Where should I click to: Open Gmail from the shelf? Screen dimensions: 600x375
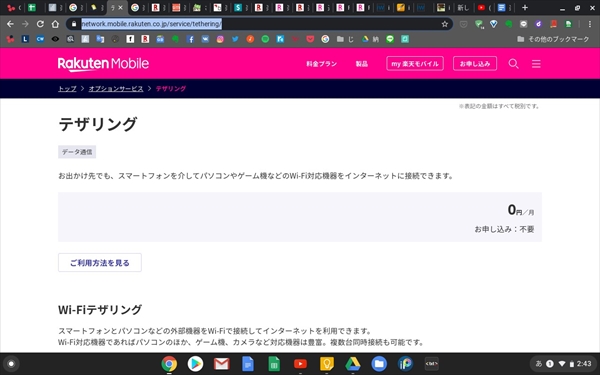click(x=222, y=364)
